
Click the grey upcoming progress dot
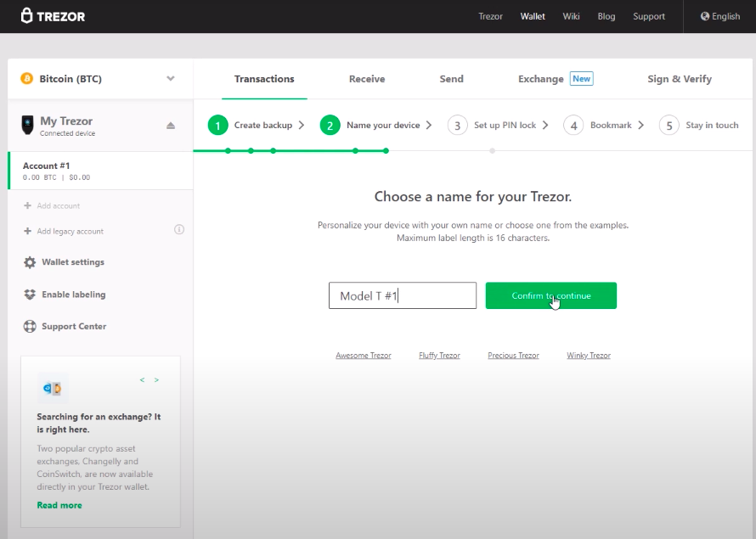click(x=493, y=151)
